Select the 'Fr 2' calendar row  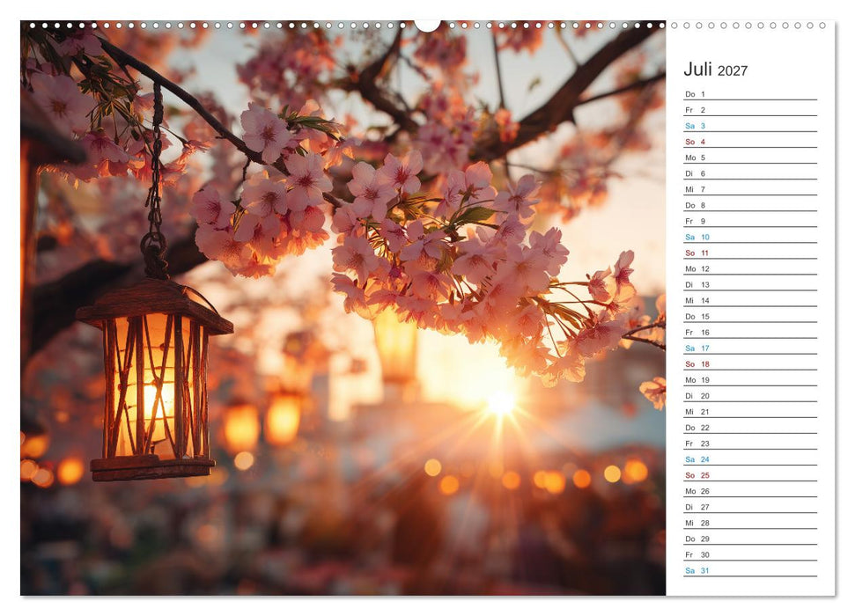click(x=750, y=110)
